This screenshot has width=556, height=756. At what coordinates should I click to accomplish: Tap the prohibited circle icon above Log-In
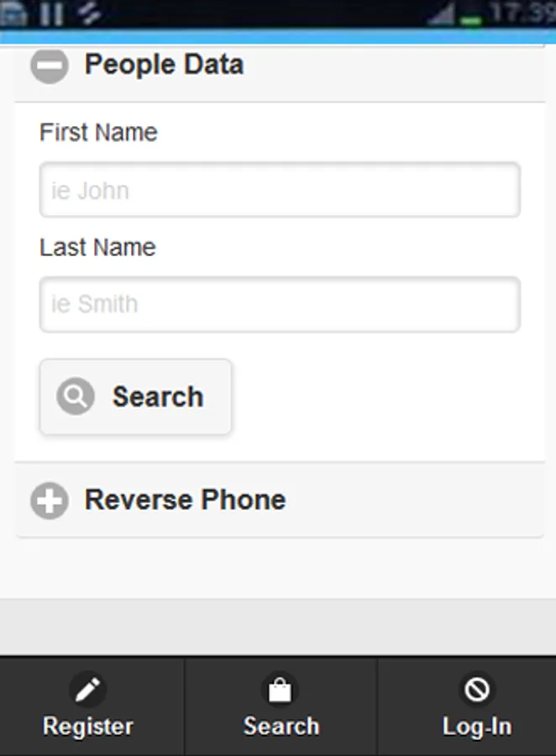pyautogui.click(x=476, y=690)
